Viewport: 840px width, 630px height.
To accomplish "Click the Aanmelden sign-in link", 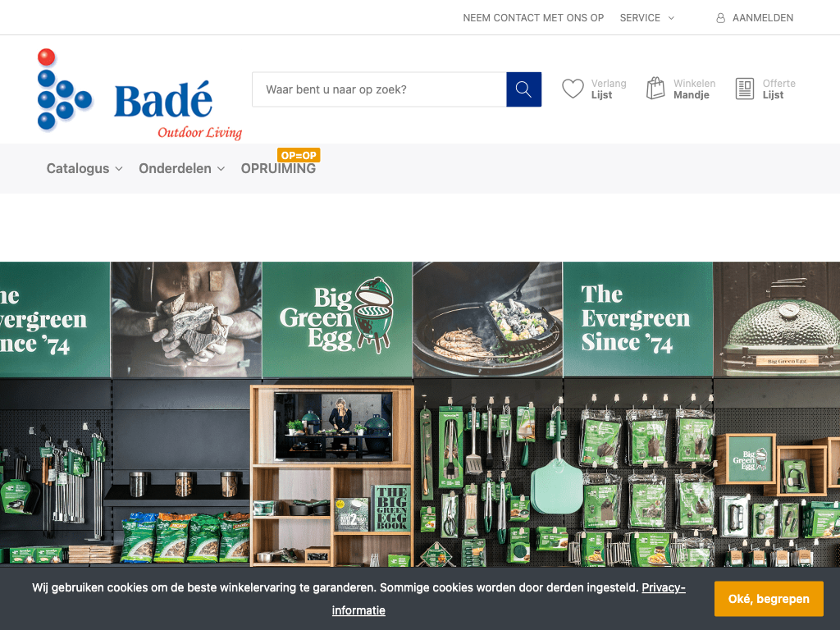I will [x=762, y=18].
